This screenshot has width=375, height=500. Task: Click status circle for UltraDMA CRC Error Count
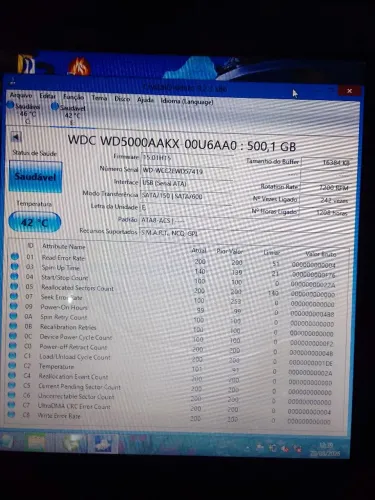(x=12, y=405)
